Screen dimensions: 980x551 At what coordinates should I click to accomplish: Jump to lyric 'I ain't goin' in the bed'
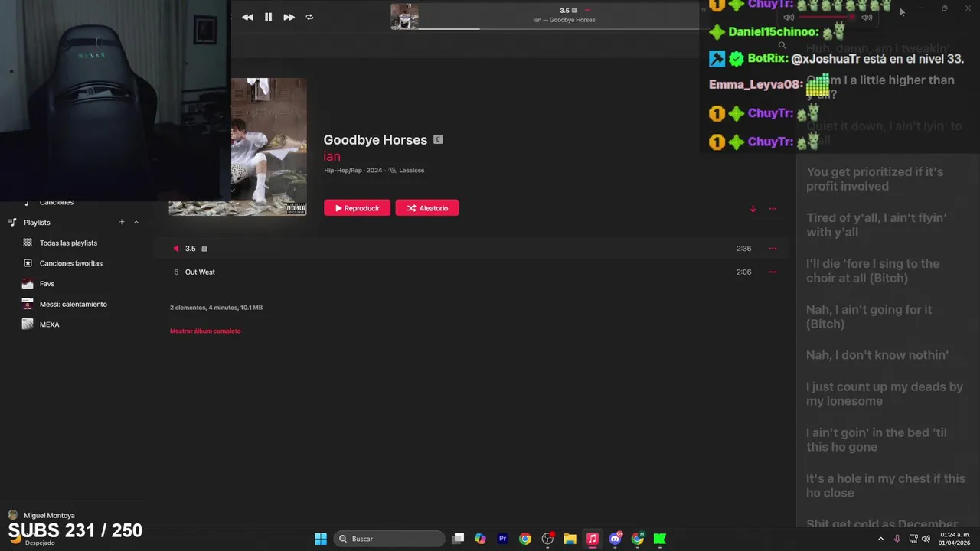pyautogui.click(x=877, y=439)
